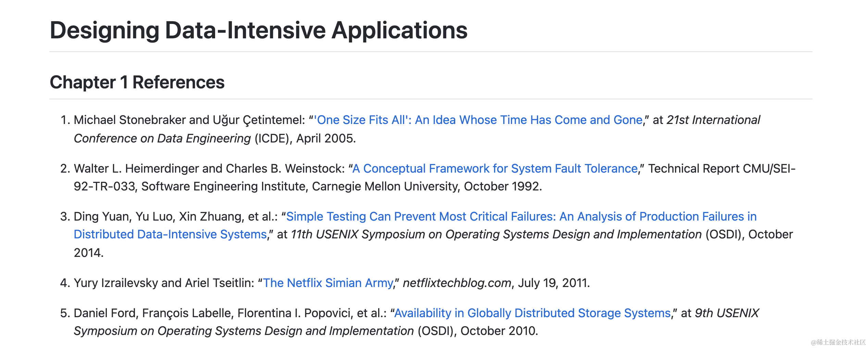Open A Conceptual Framework for System Fault Tolerance link
868x348 pixels.
tap(495, 169)
